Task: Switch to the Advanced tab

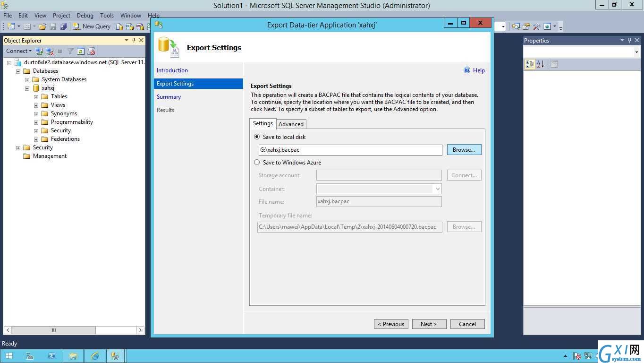Action: click(291, 124)
